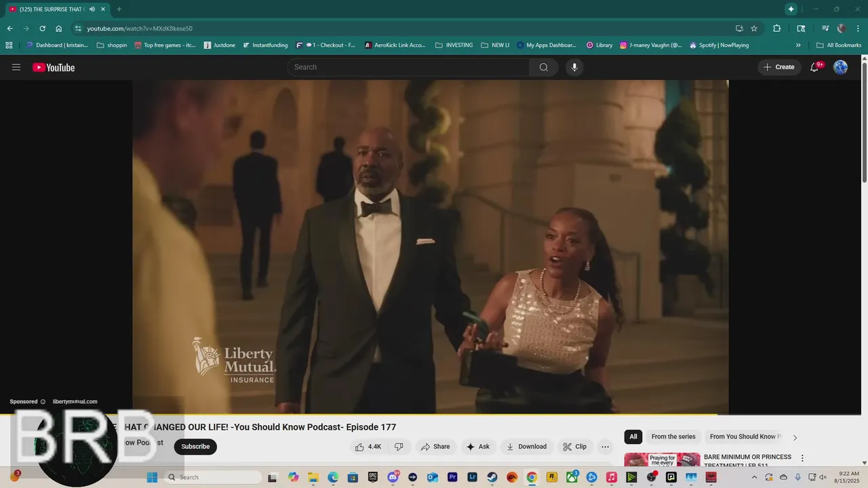This screenshot has width=868, height=488.
Task: Click the Download button
Action: [526, 447]
